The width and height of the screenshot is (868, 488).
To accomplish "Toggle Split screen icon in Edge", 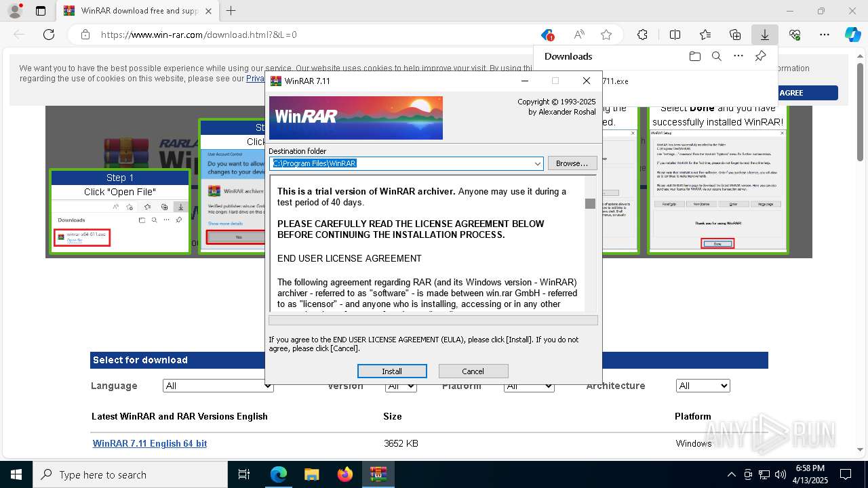I will [675, 35].
